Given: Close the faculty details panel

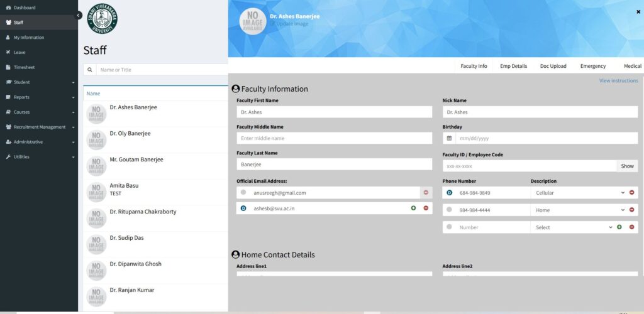Looking at the screenshot, I should tap(638, 11).
